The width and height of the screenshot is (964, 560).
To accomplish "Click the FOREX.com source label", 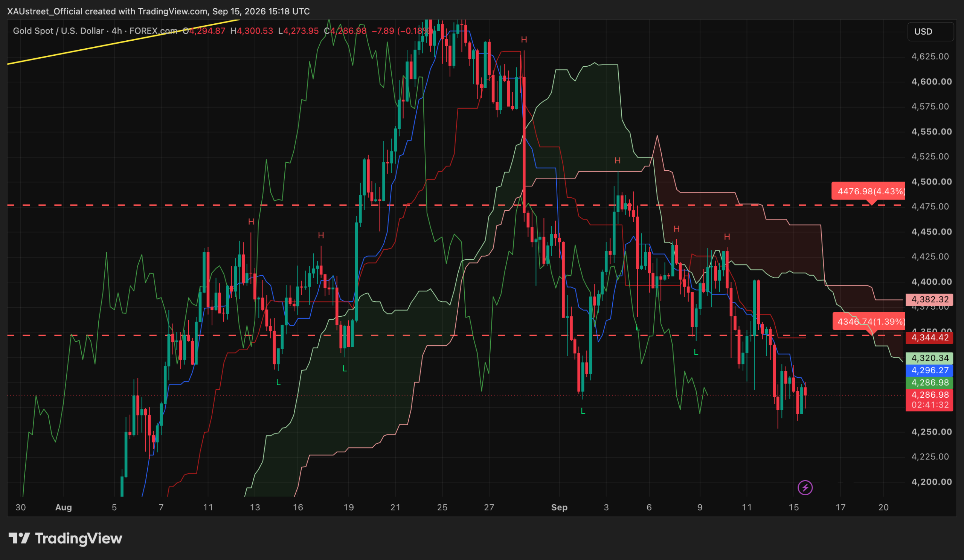I will point(153,31).
